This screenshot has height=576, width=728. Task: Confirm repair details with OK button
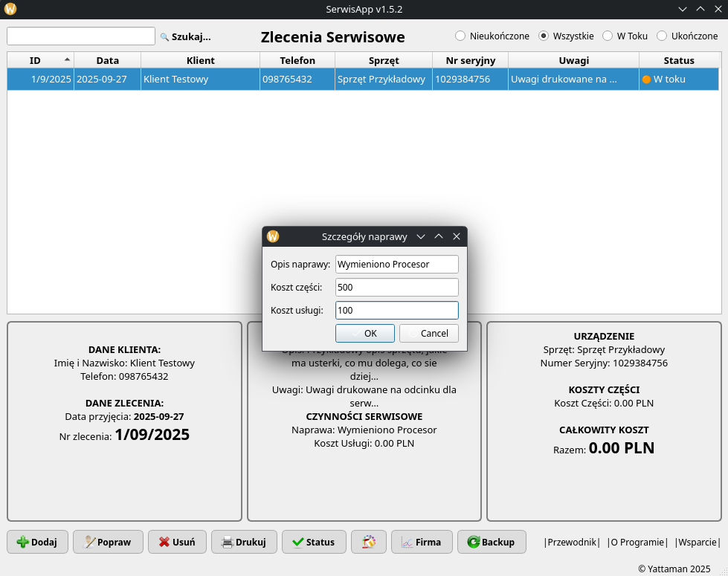364,333
